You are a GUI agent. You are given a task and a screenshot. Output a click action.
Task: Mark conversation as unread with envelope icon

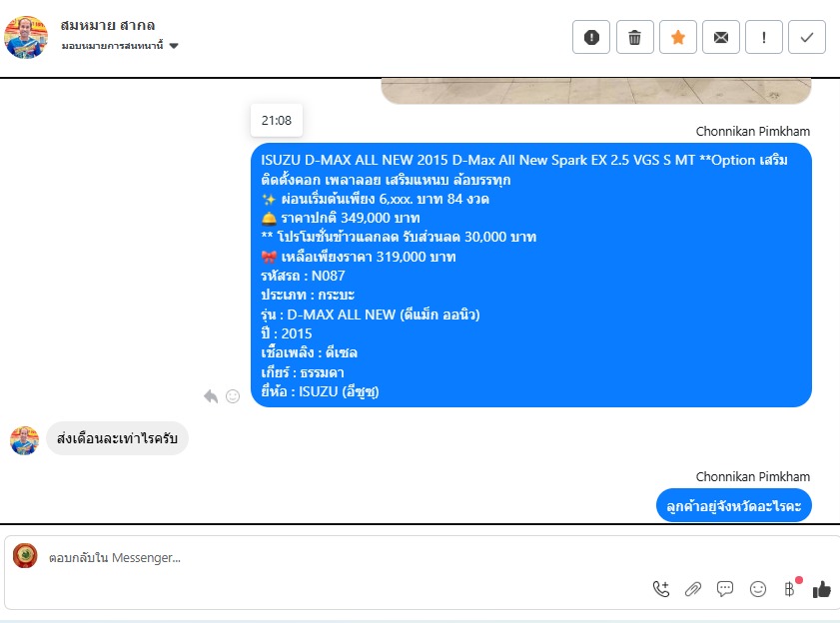(721, 37)
